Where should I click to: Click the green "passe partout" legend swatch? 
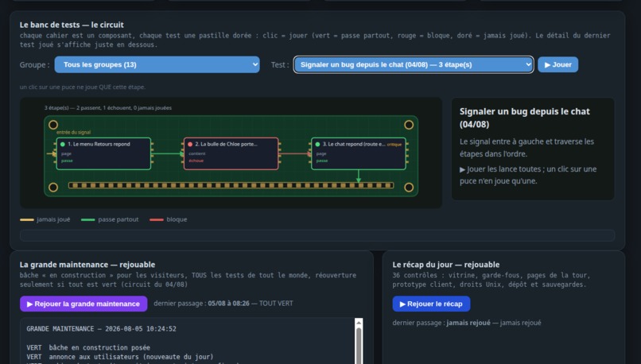point(88,220)
